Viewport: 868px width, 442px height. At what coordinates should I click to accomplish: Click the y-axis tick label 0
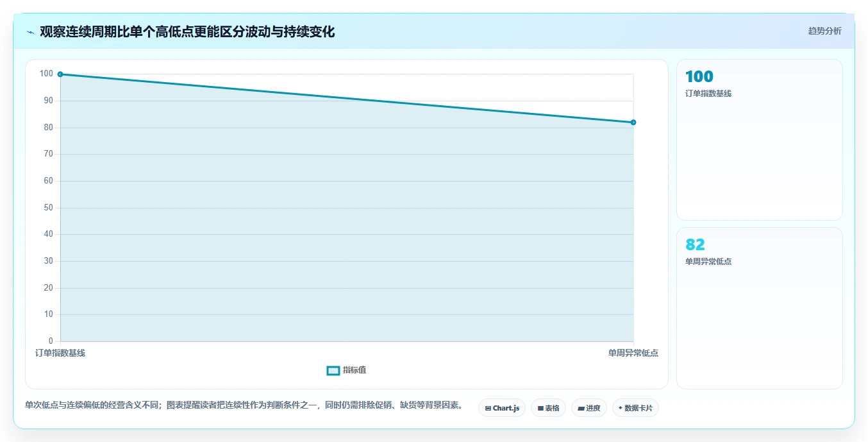tap(51, 341)
